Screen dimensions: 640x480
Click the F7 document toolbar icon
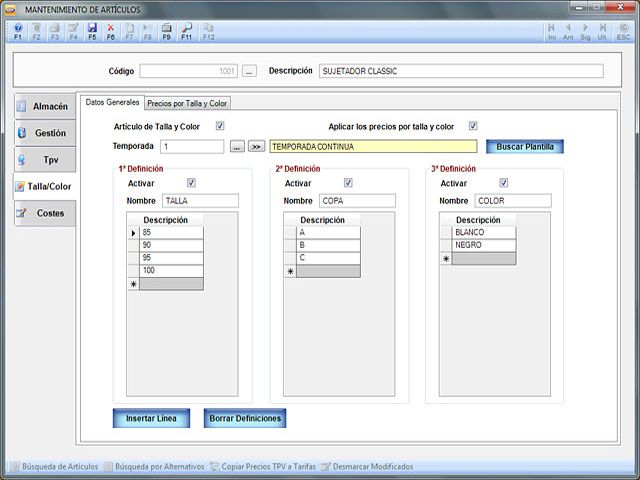tap(129, 31)
